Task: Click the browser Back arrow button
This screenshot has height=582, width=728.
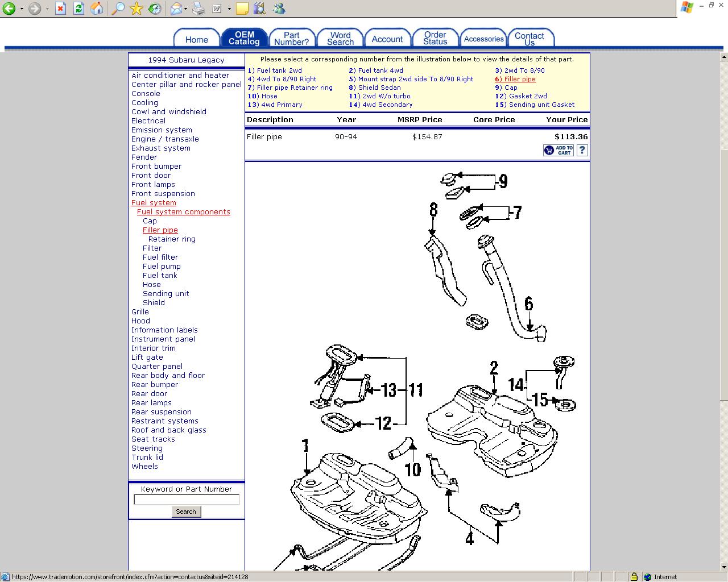Action: click(9, 9)
